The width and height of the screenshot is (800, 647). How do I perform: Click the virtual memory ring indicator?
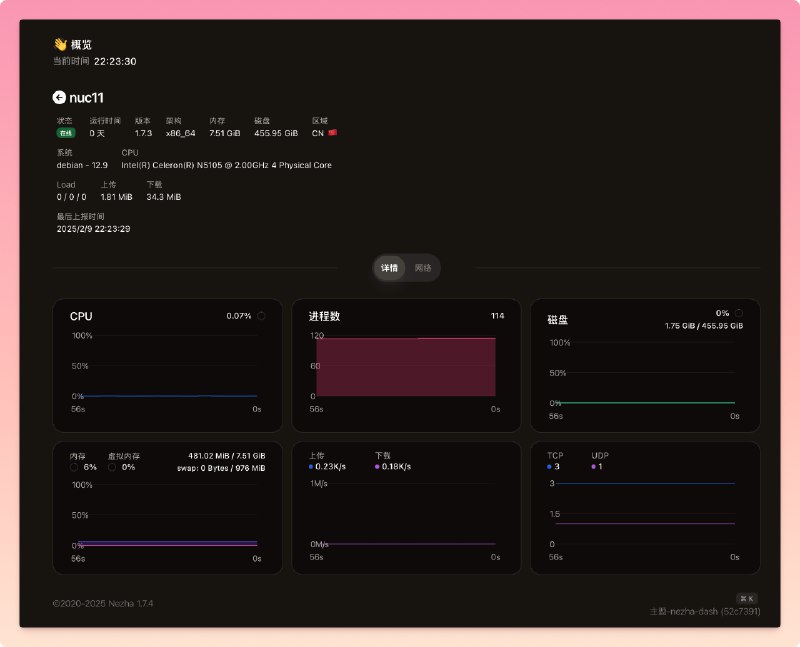[112, 467]
